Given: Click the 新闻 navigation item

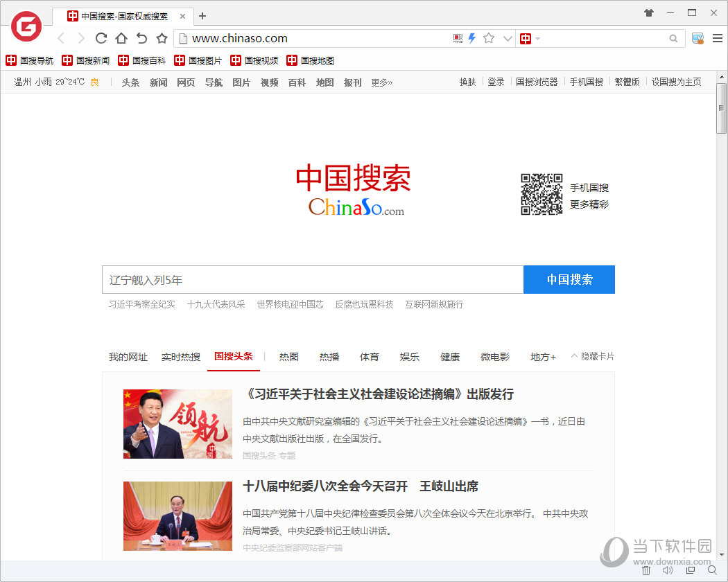Looking at the screenshot, I should pos(158,82).
